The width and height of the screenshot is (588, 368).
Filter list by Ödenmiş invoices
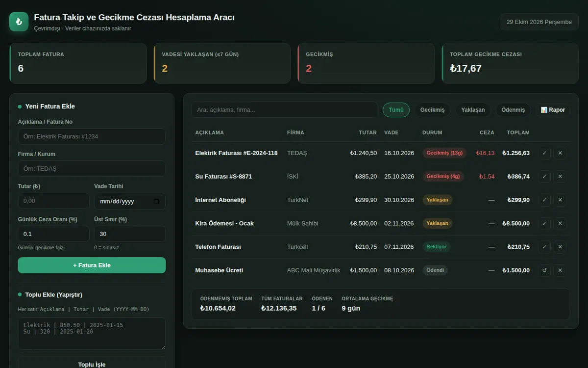tap(513, 110)
